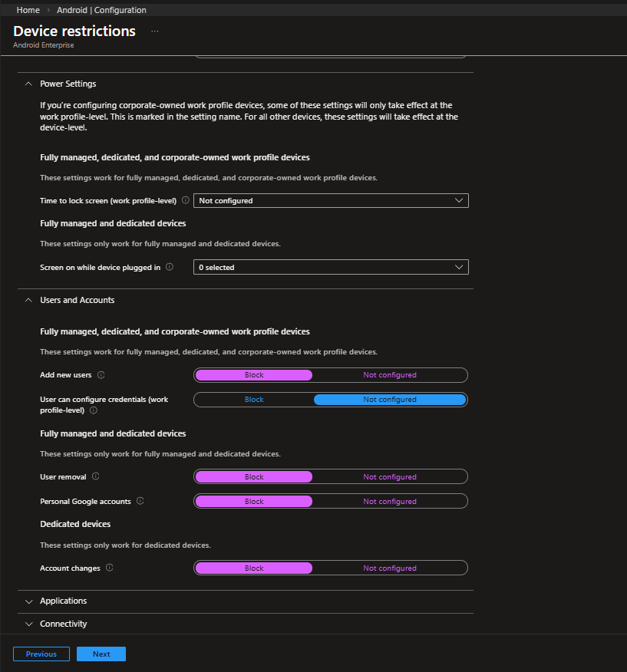Click info icon for Screen on while plugged in
This screenshot has height=672, width=627.
point(170,267)
